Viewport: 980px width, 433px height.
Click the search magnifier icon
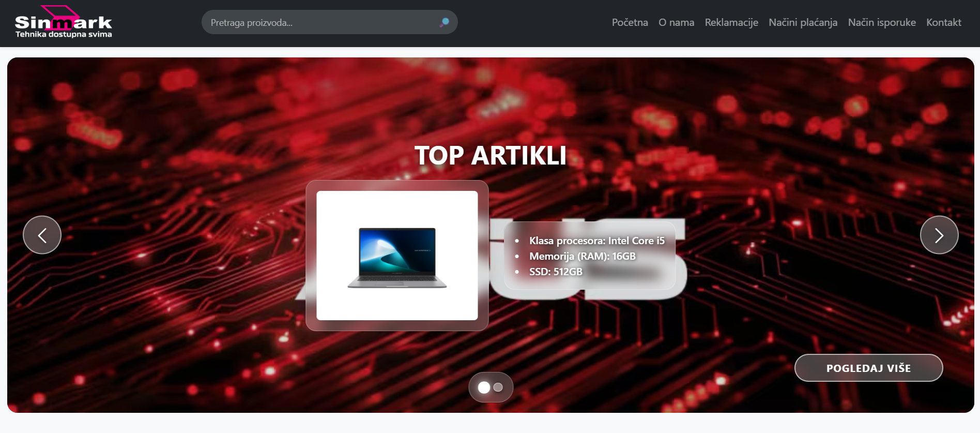445,22
